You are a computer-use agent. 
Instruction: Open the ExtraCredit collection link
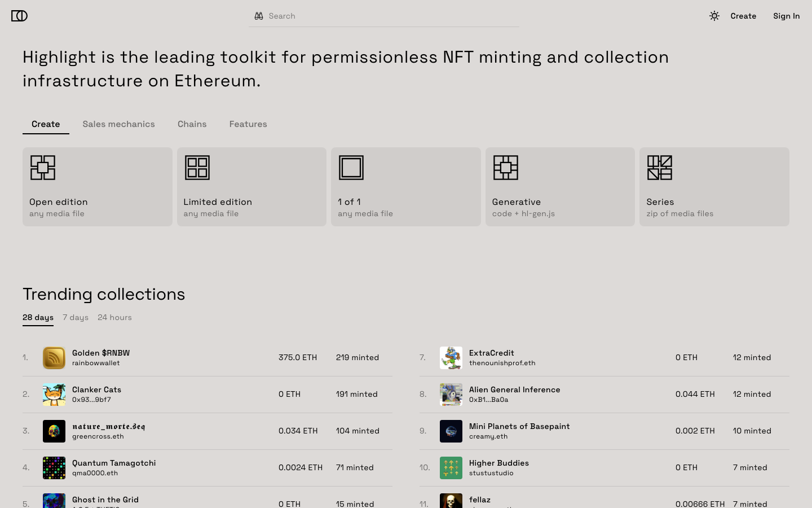click(x=492, y=353)
